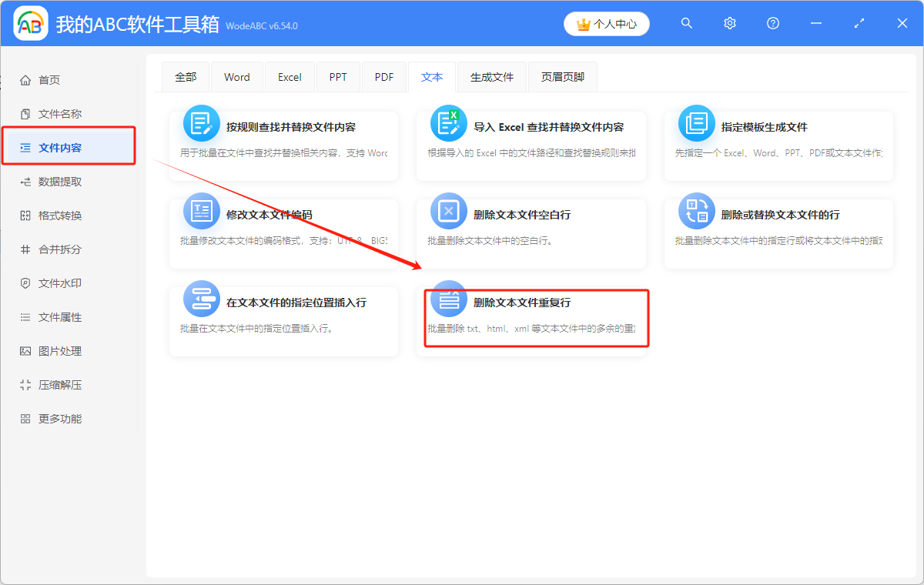Open the 首页 home section in sidebar

tap(46, 79)
